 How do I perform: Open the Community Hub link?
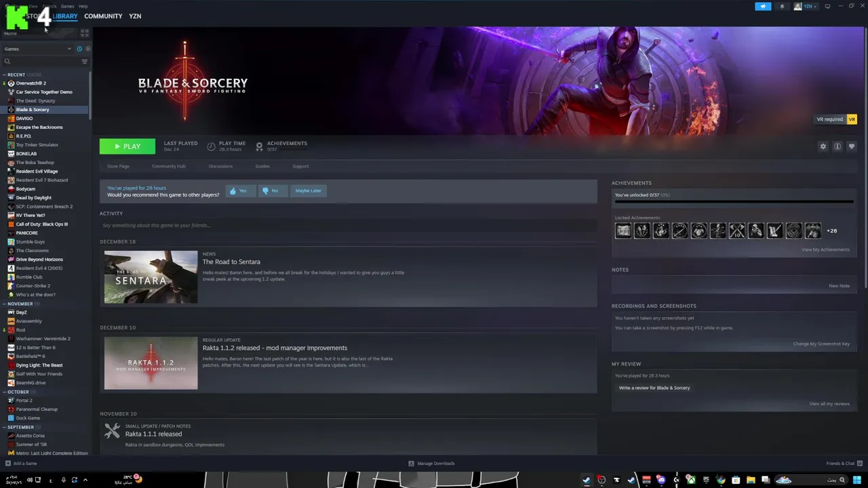click(x=169, y=166)
